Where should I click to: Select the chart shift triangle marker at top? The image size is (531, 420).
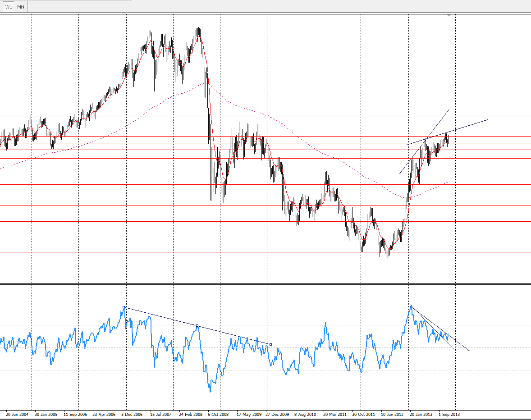point(449,15)
